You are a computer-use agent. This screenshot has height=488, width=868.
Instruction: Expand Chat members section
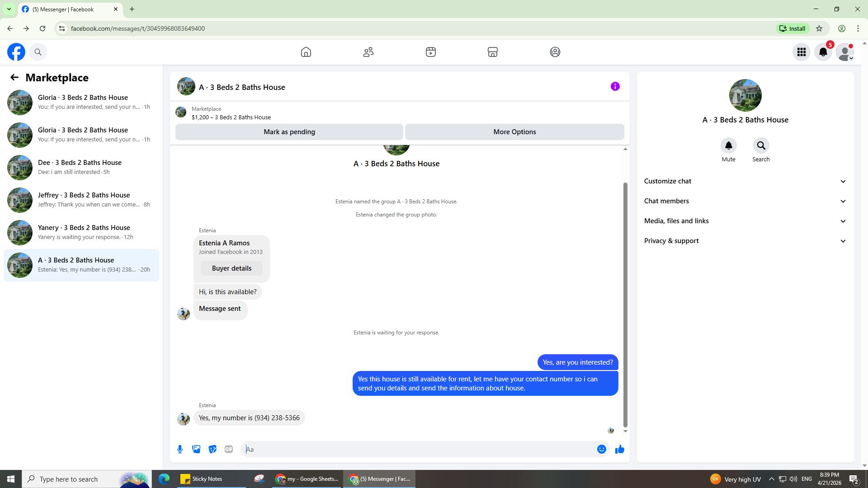click(745, 201)
